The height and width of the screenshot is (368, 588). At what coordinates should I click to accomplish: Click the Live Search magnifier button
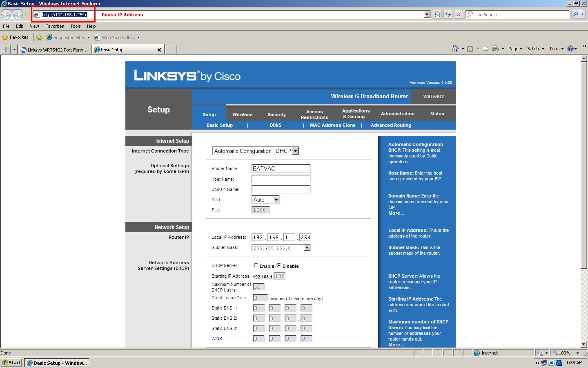point(575,14)
